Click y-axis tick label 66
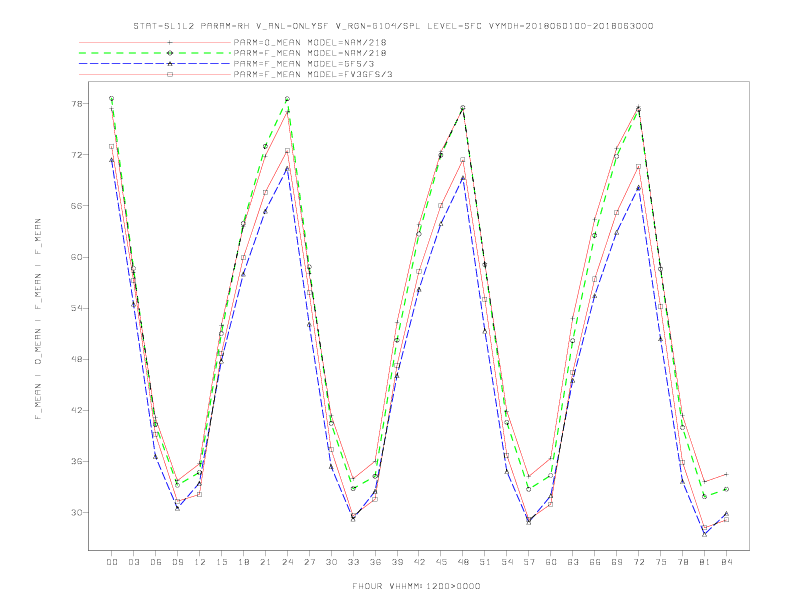 click(x=77, y=206)
